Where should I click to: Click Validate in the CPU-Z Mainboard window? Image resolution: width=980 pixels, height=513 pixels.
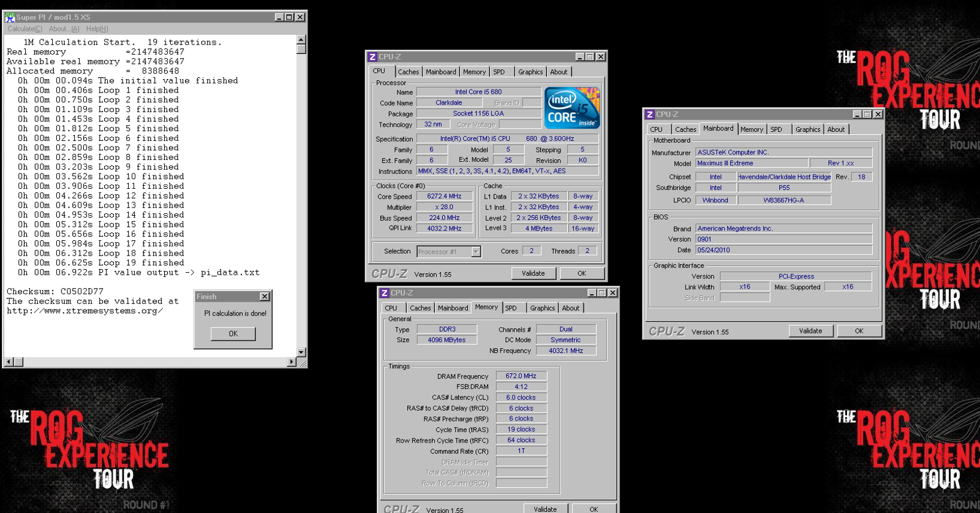[810, 331]
